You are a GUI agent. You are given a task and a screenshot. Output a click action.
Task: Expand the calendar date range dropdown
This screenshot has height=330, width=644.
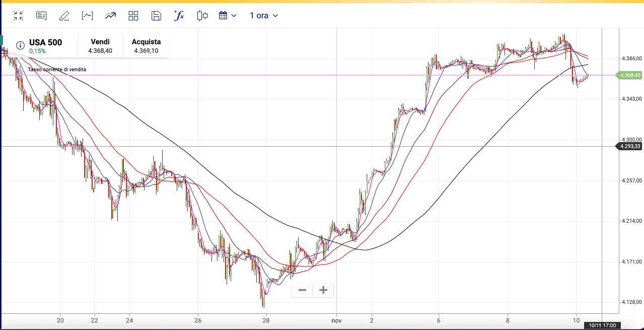pos(228,16)
